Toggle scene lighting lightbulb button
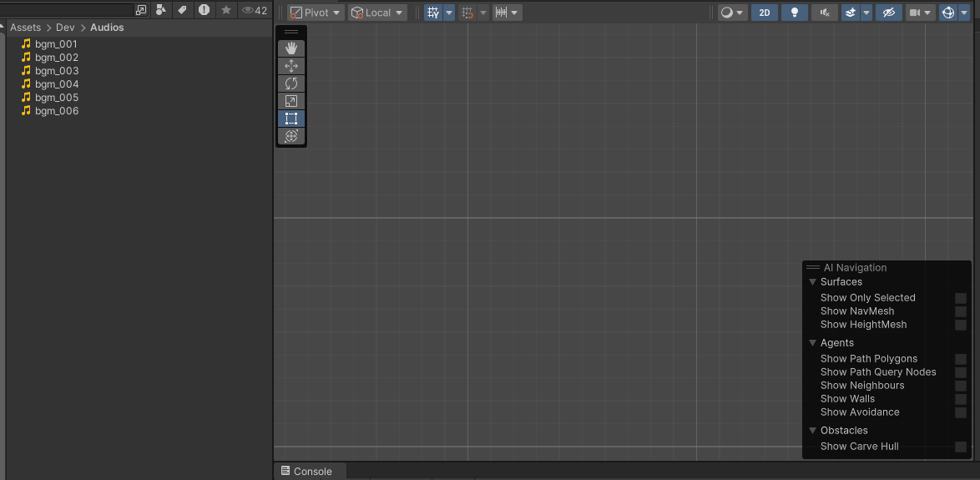 point(796,13)
